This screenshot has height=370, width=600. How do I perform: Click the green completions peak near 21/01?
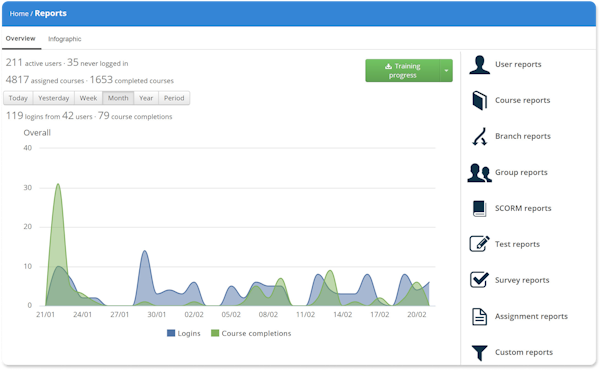[58, 185]
